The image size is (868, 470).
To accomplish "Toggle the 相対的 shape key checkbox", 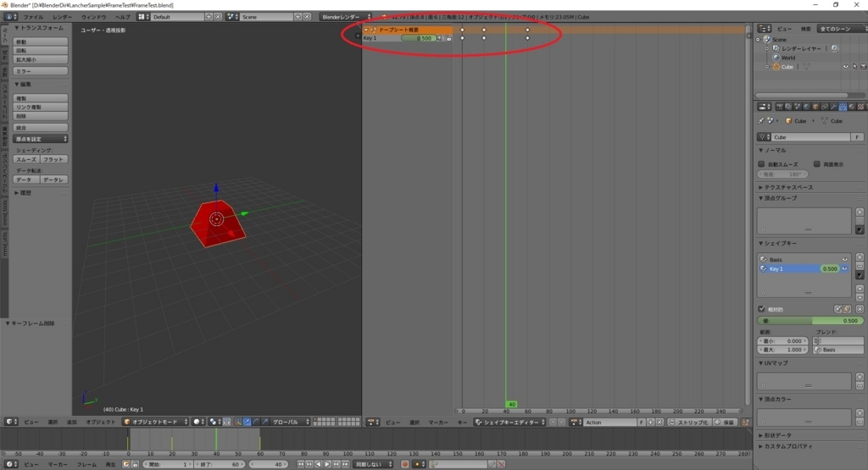I will (x=762, y=309).
